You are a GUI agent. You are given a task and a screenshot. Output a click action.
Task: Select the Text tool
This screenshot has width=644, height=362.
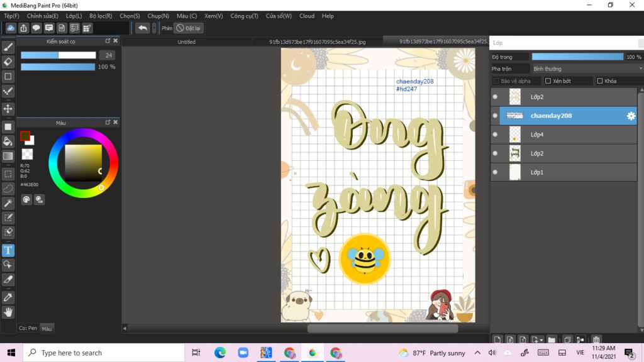pyautogui.click(x=8, y=250)
